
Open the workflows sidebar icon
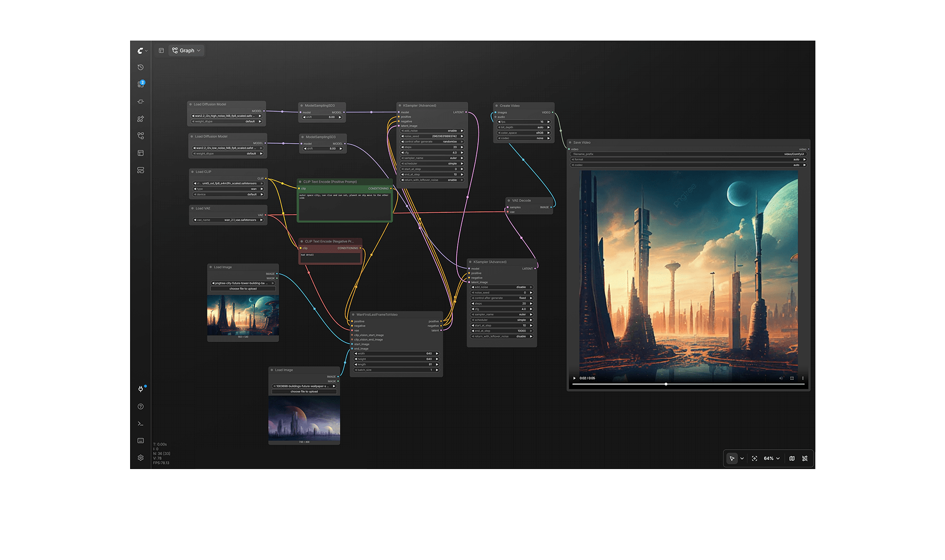click(x=140, y=135)
